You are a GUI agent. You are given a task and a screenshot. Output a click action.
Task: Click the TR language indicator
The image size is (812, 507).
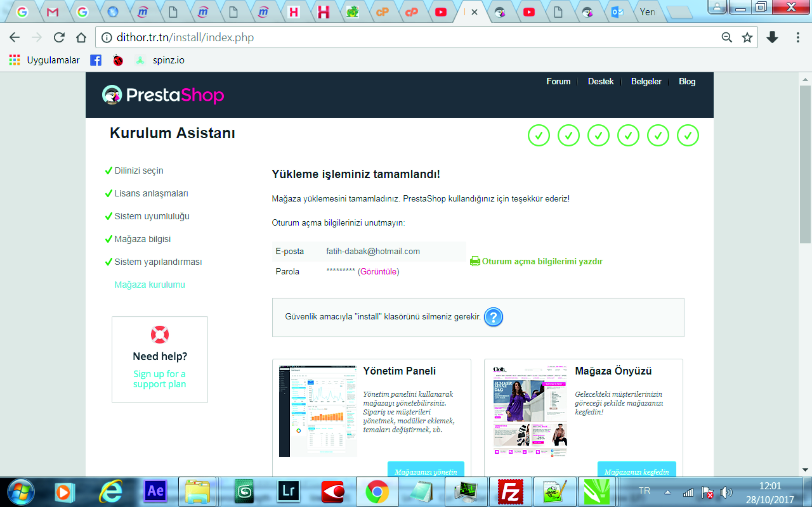[644, 491]
